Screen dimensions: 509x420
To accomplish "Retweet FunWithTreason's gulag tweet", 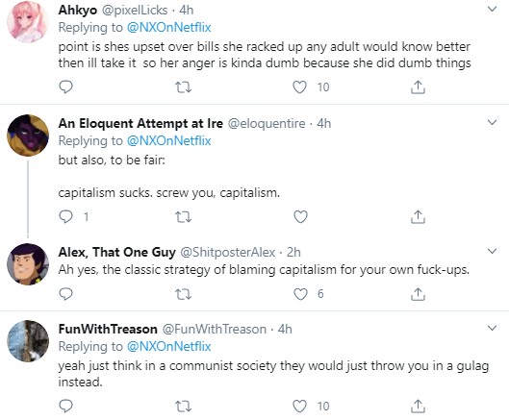I will pyautogui.click(x=183, y=406).
